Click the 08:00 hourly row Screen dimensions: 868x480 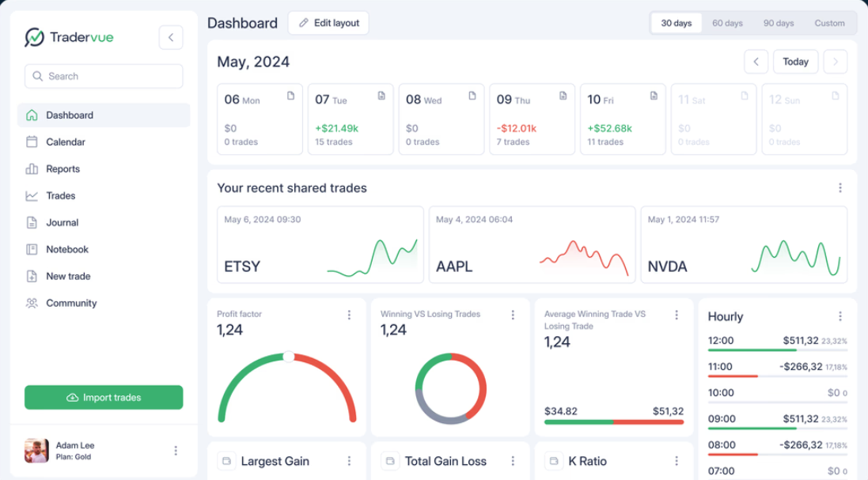[777, 447]
